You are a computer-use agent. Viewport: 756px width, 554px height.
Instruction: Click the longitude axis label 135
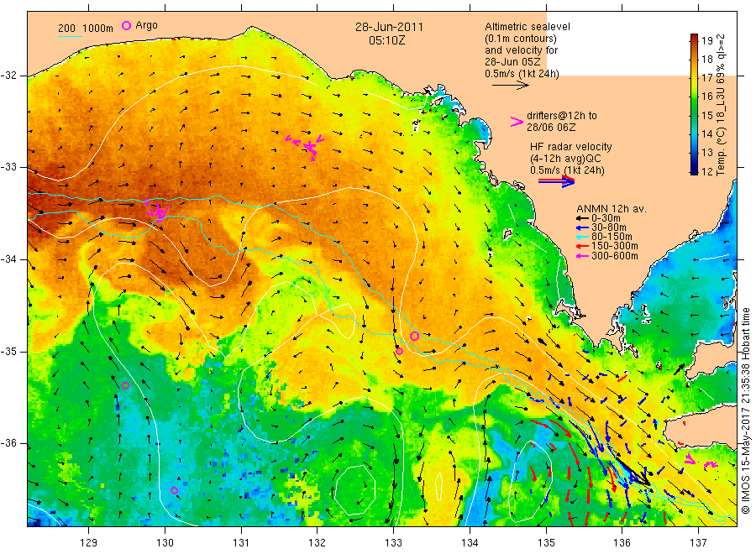point(546,542)
